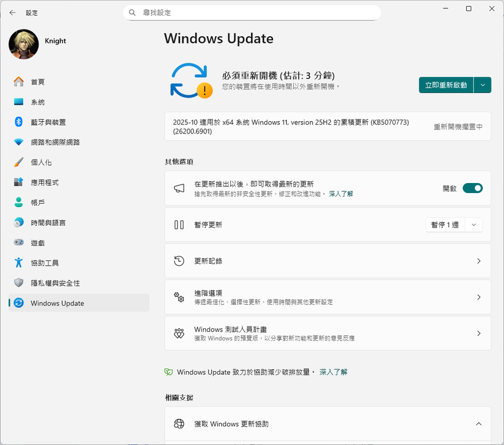Click the 相關支援 section heading
The image size is (504, 445).
179,398
